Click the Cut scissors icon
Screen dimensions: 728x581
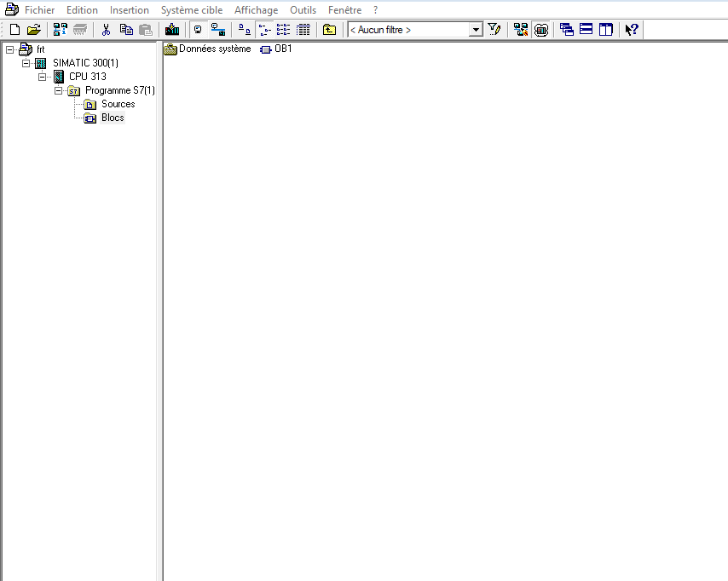click(x=106, y=30)
